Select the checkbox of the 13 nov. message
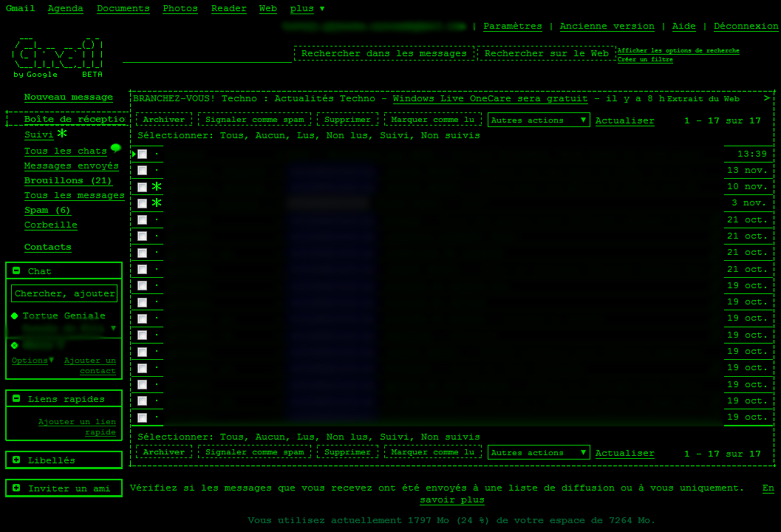 [142, 170]
